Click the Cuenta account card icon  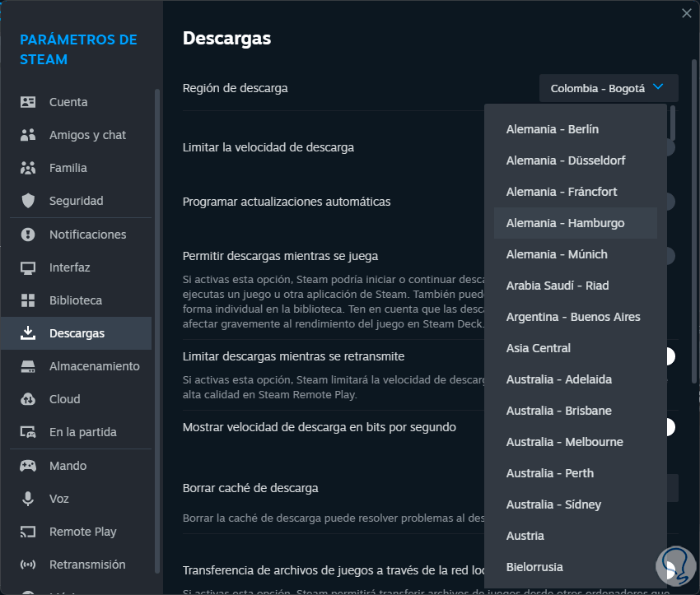pyautogui.click(x=28, y=102)
